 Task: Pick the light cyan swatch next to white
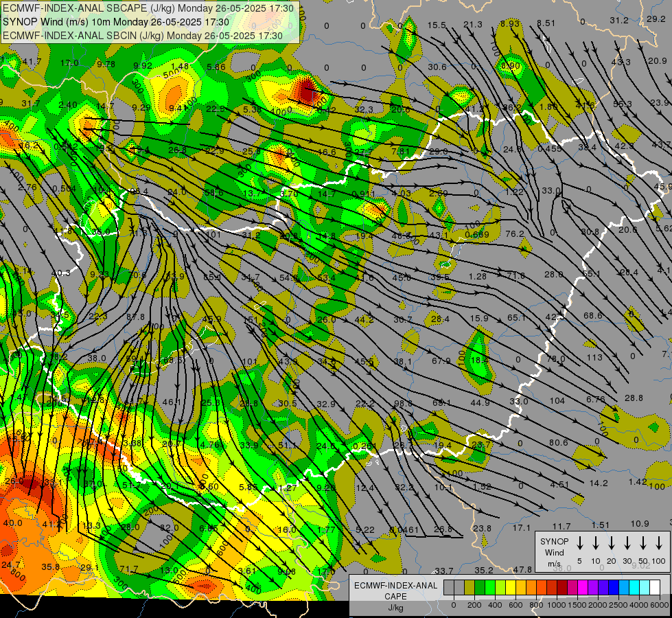pyautogui.click(x=644, y=587)
